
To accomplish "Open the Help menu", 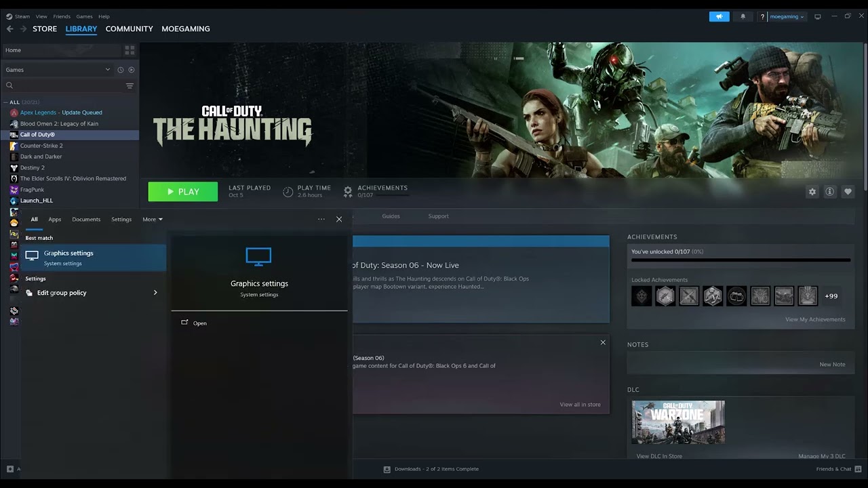I will coord(104,16).
